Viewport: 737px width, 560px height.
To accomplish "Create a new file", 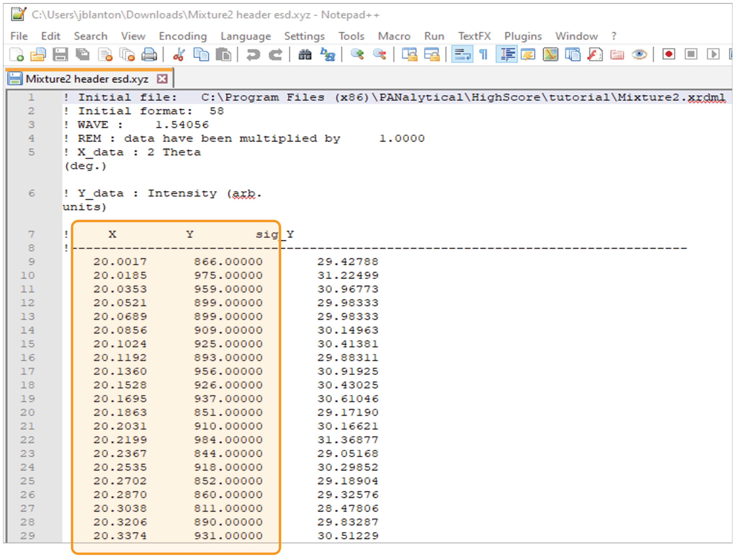I will coord(16,55).
